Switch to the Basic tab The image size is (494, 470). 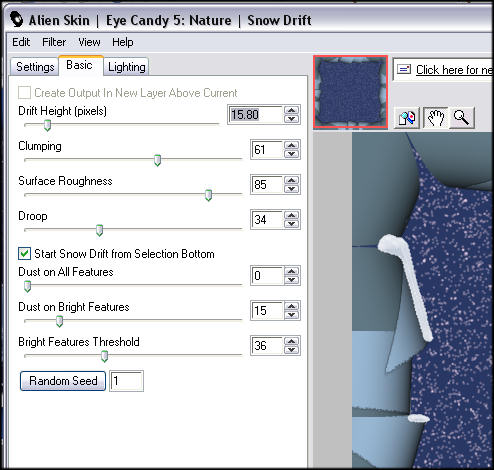pos(80,65)
